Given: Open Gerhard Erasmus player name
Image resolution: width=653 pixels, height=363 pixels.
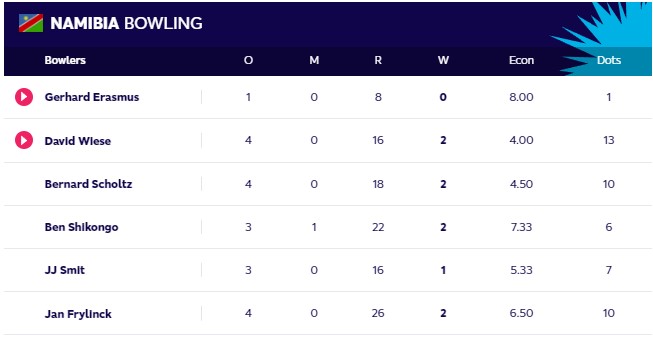Looking at the screenshot, I should coord(92,97).
